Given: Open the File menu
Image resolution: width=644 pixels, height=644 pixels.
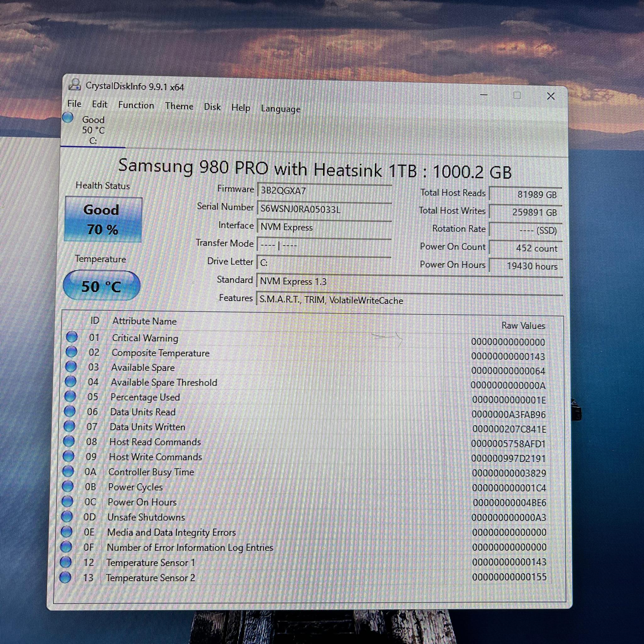Looking at the screenshot, I should [74, 104].
